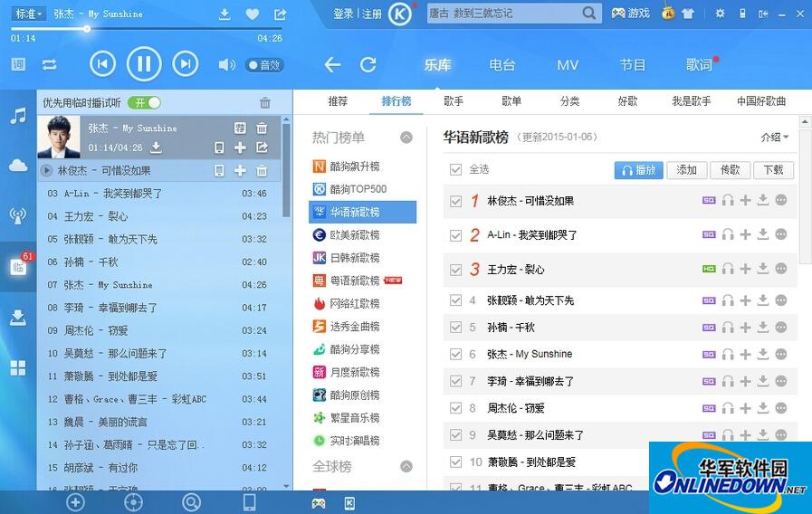Switch to the MV tab
Image resolution: width=812 pixels, height=514 pixels.
click(568, 65)
